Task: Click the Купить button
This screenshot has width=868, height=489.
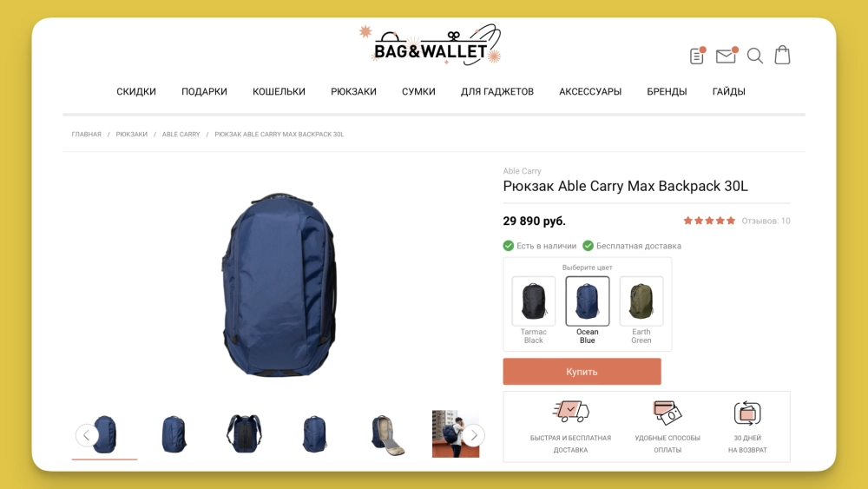Action: (x=582, y=372)
